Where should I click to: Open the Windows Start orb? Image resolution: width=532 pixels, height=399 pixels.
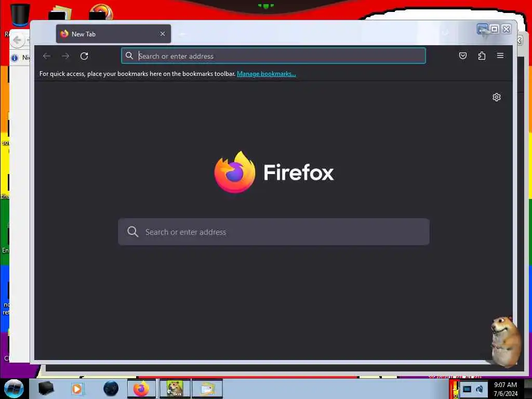pyautogui.click(x=14, y=389)
